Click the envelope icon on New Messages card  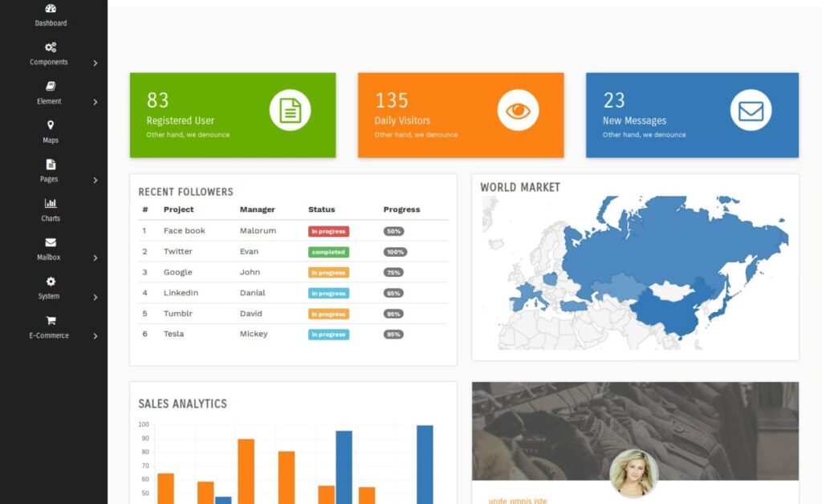[x=751, y=111]
